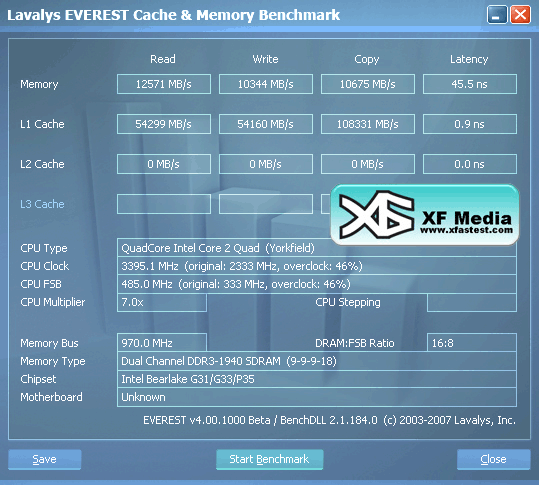The width and height of the screenshot is (539, 485).
Task: Click the Memory Bus 970.0 MHz field
Action: pos(162,342)
